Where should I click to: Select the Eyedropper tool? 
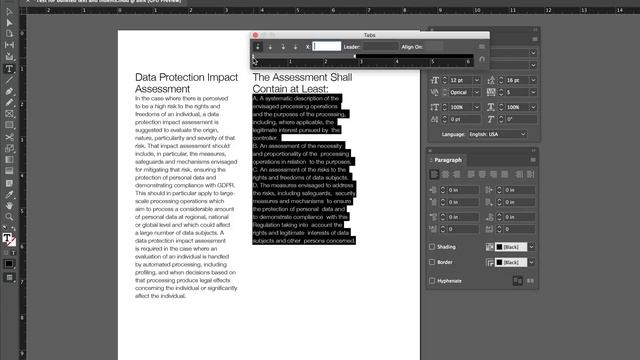[9, 194]
